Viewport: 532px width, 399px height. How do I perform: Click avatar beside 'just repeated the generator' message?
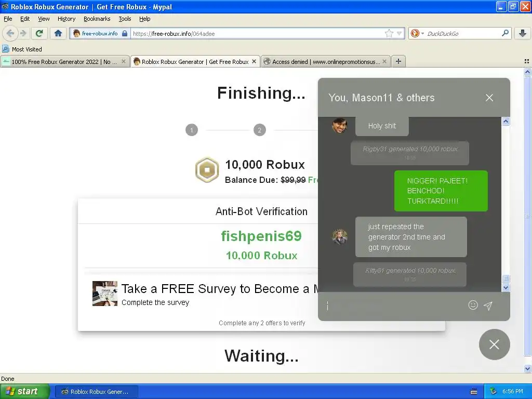tap(340, 237)
